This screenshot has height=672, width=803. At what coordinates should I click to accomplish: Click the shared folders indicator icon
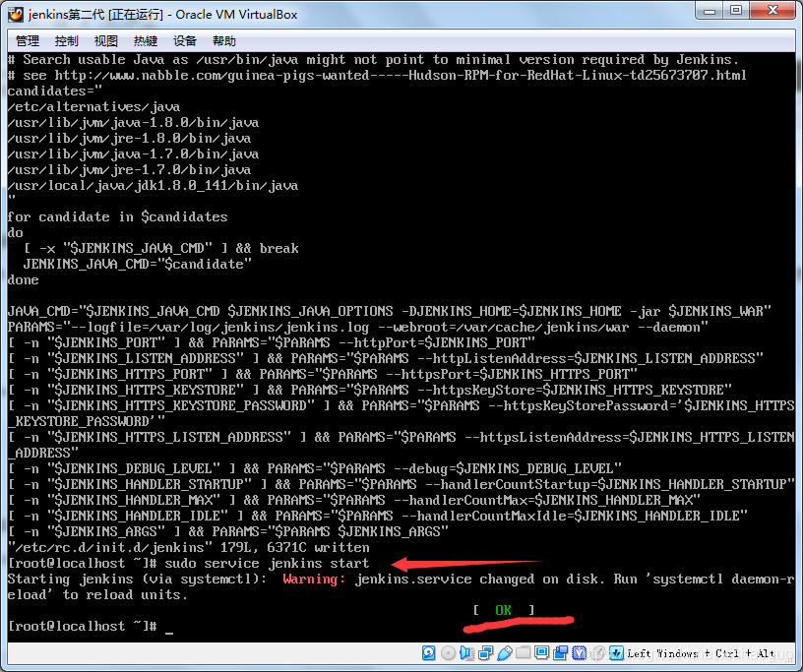523,652
